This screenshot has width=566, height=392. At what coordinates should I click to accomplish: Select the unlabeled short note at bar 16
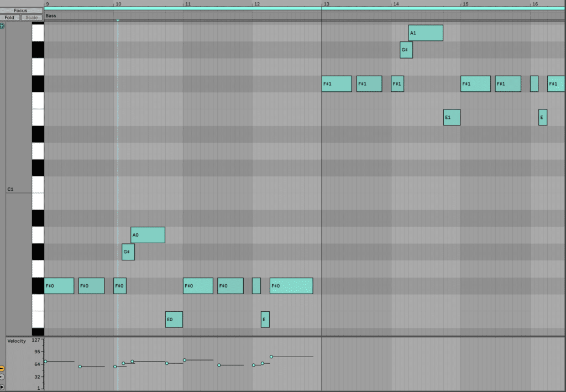534,83
